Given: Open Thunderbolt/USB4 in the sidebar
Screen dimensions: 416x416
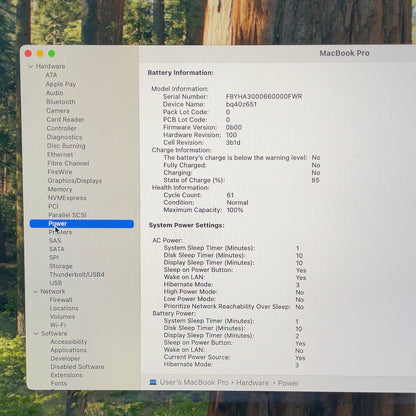Looking at the screenshot, I should [x=77, y=275].
